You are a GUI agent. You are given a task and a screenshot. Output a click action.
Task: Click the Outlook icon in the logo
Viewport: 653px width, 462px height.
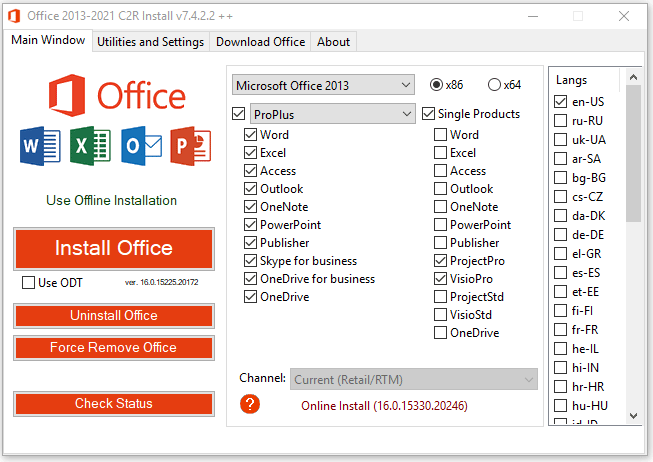click(x=141, y=146)
